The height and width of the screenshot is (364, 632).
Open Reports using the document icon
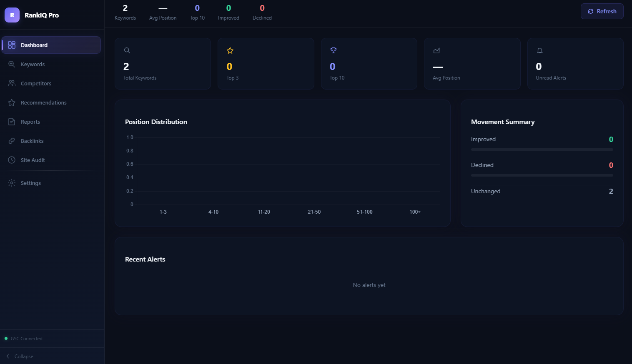point(12,121)
